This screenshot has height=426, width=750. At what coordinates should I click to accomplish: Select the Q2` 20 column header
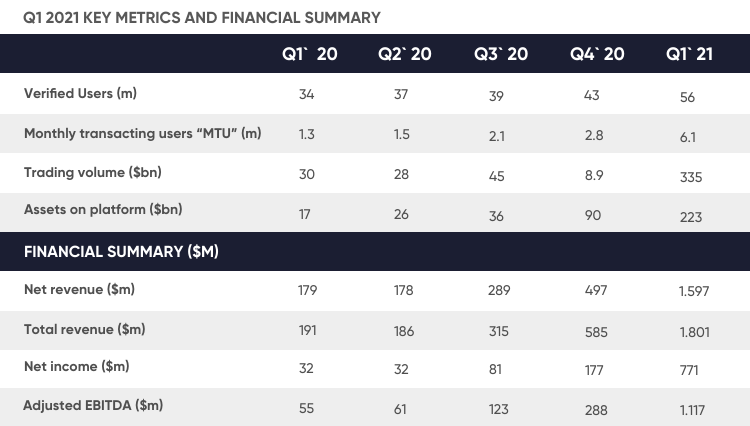coord(404,54)
